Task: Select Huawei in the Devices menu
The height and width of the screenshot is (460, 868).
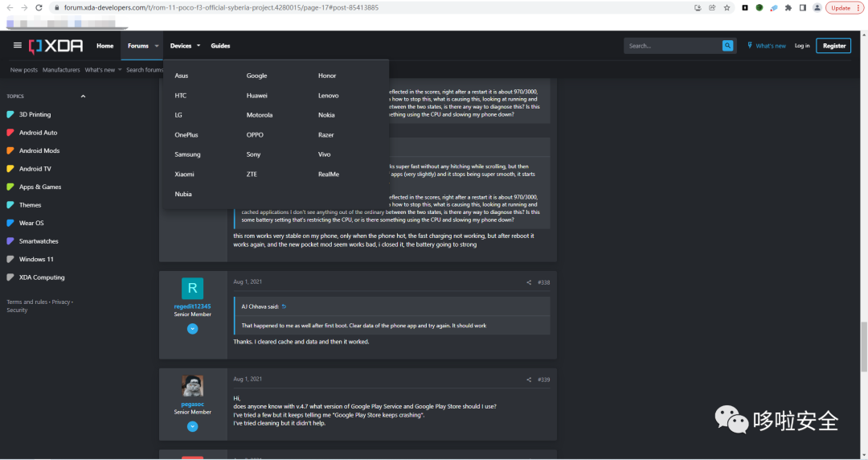Action: tap(257, 96)
